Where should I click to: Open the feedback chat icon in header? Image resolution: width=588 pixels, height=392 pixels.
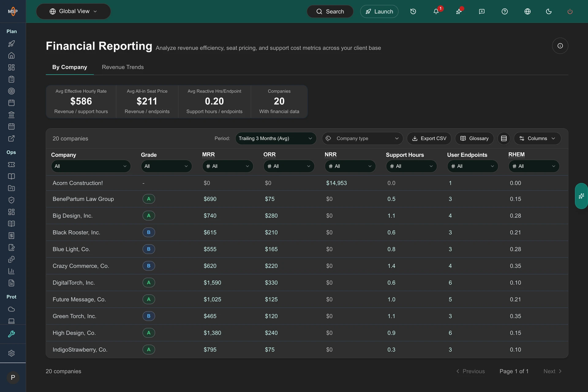pos(482,11)
